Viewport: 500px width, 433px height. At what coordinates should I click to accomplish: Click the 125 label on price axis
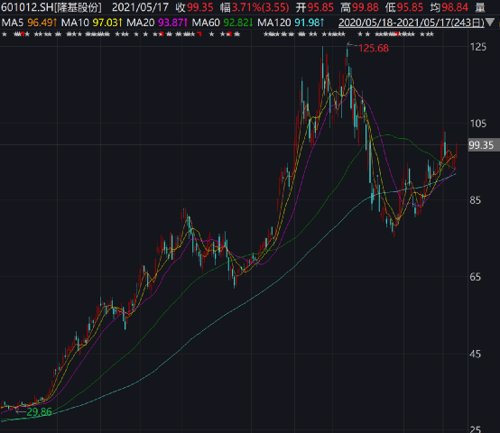[x=478, y=47]
